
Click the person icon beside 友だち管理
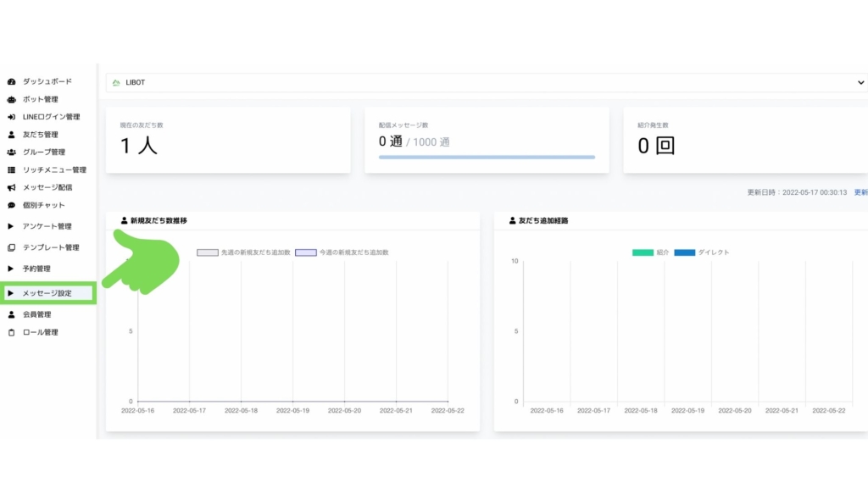coord(11,135)
